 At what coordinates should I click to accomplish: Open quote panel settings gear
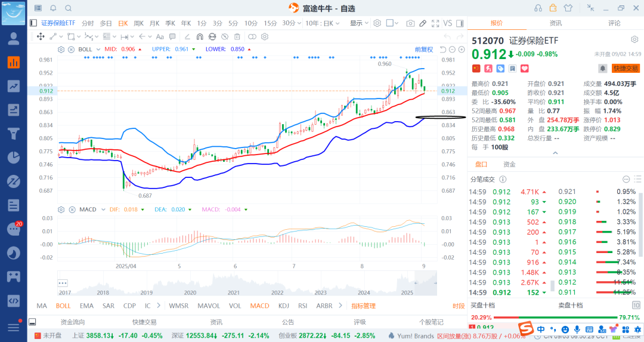(634, 39)
